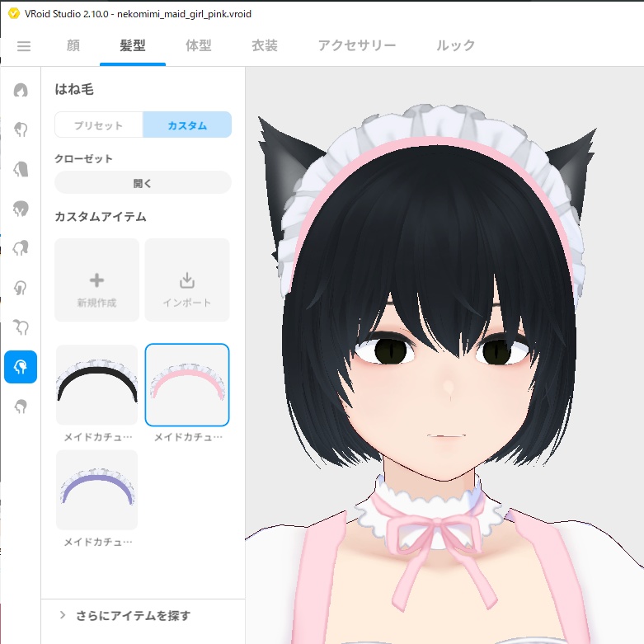Screen dimensions: 644x644
Task: Select the overall hair category icon
Action: point(21,209)
